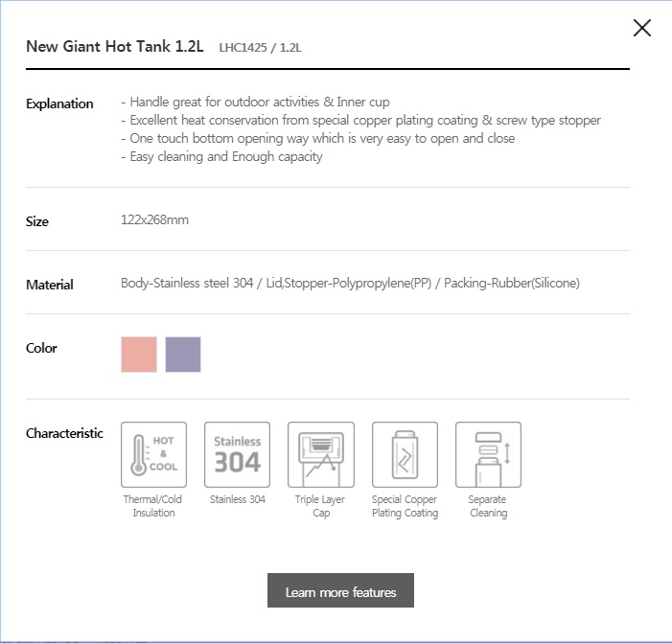Click the Explanation section label

pos(59,103)
